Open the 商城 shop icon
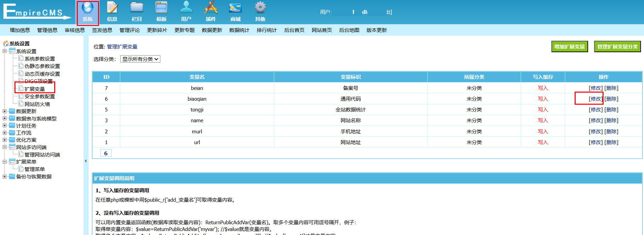This screenshot has width=644, height=235. tap(235, 8)
